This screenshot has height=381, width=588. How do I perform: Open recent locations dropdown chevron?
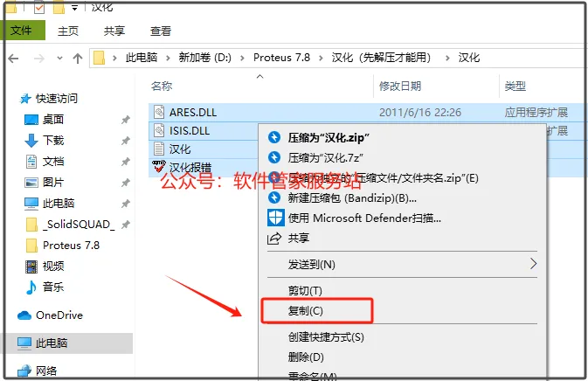(x=59, y=59)
